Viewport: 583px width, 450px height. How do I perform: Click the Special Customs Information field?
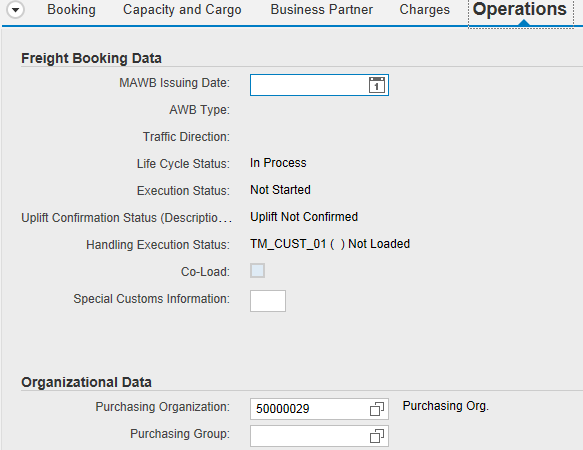point(268,301)
